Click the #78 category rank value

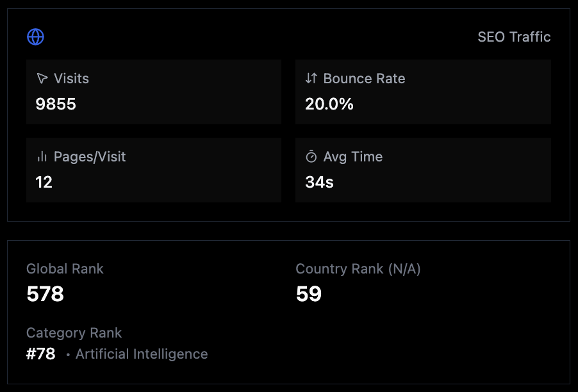point(41,354)
